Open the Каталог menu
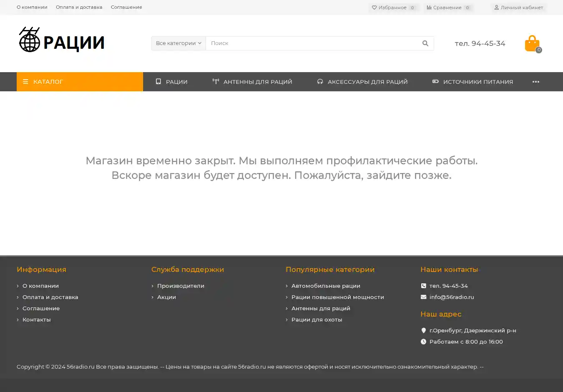This screenshot has width=563, height=392. (x=80, y=82)
